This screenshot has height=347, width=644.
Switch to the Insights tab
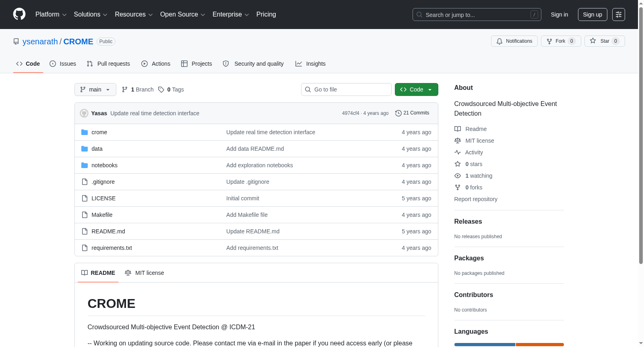pos(310,64)
